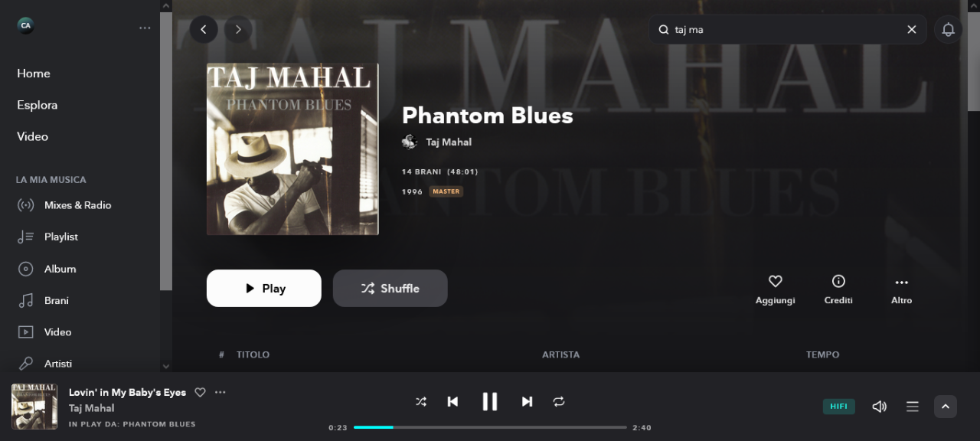Viewport: 980px width, 441px height.
Task: Add Phantom Blues to favorites
Action: coord(776,289)
